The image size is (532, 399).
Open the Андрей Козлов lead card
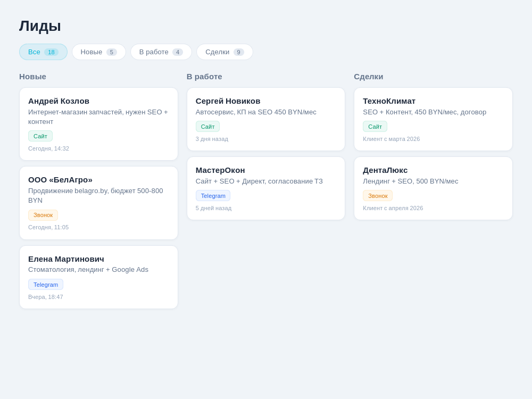[99, 124]
